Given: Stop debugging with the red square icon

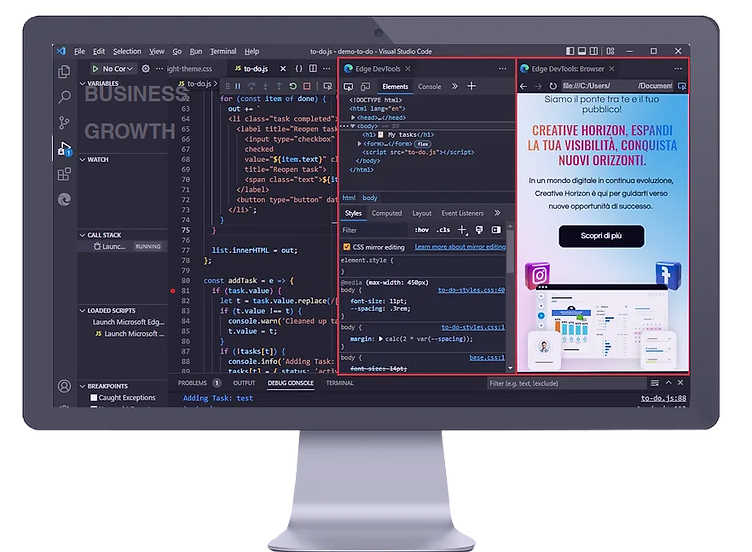Looking at the screenshot, I should point(307,86).
